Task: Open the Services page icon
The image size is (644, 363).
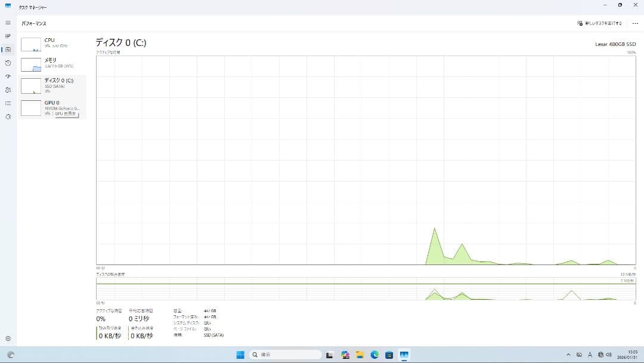Action: (8, 116)
